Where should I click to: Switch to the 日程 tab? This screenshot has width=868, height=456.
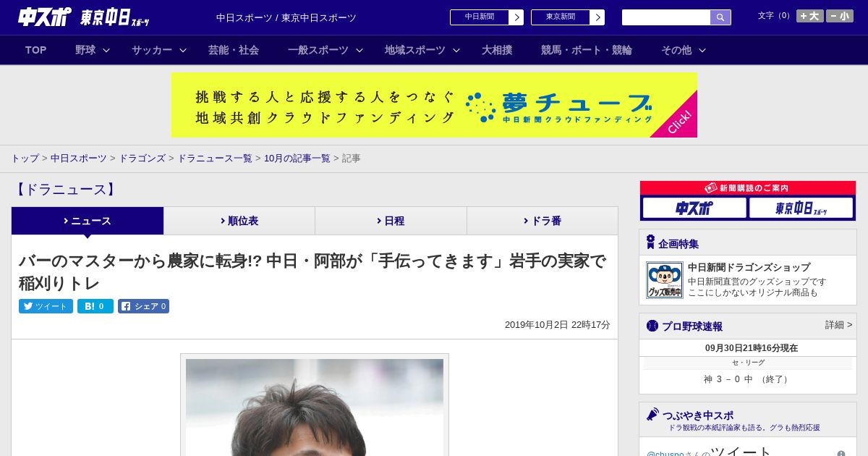[x=391, y=221]
